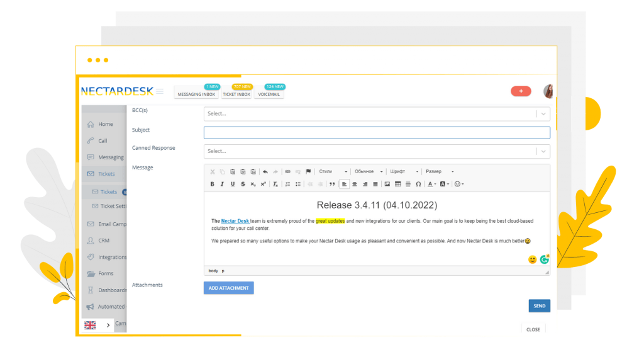Click the Close button
Screen dimensions: 644x347
pos(533,330)
